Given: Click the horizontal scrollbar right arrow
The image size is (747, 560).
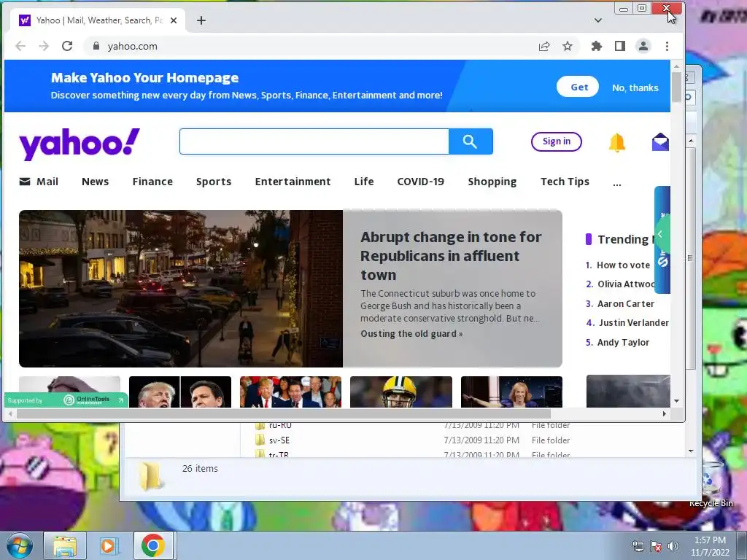Looking at the screenshot, I should [x=664, y=414].
